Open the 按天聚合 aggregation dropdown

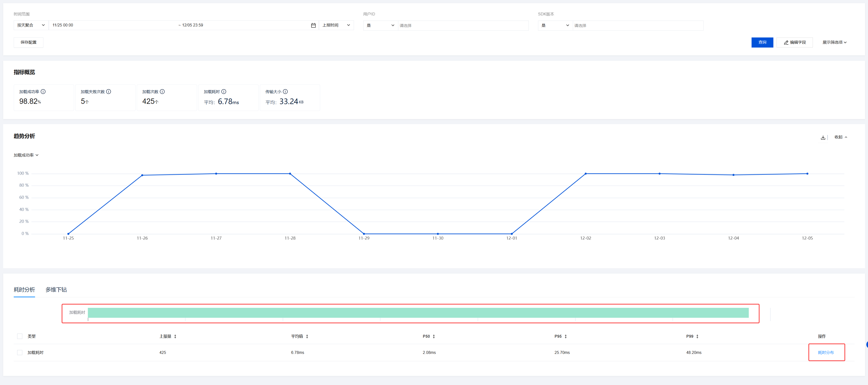click(x=31, y=25)
